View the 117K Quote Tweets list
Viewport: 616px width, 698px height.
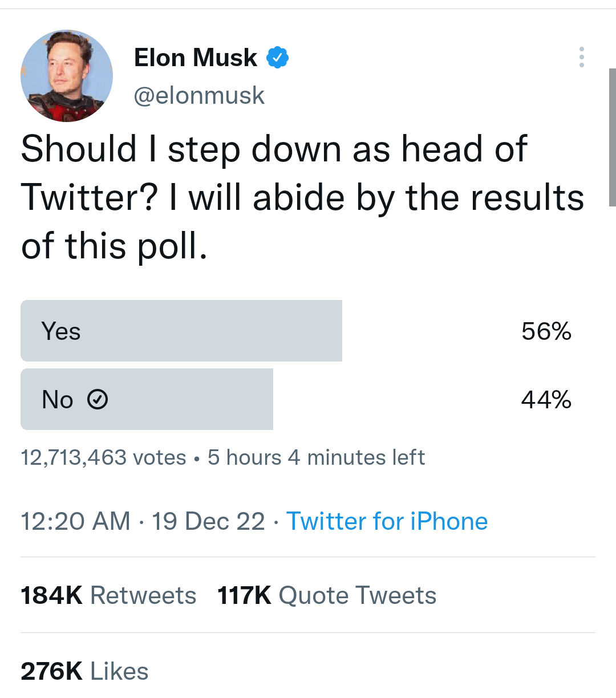pos(326,595)
